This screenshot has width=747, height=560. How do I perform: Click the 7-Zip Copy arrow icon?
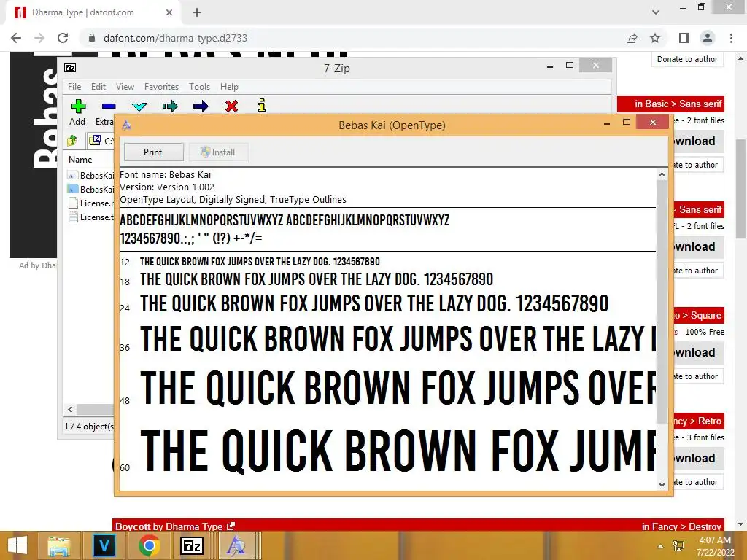[170, 106]
